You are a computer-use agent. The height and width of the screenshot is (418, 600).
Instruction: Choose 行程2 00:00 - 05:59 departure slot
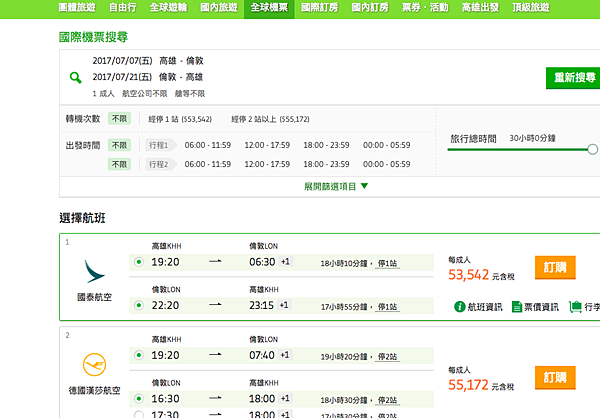(x=386, y=164)
